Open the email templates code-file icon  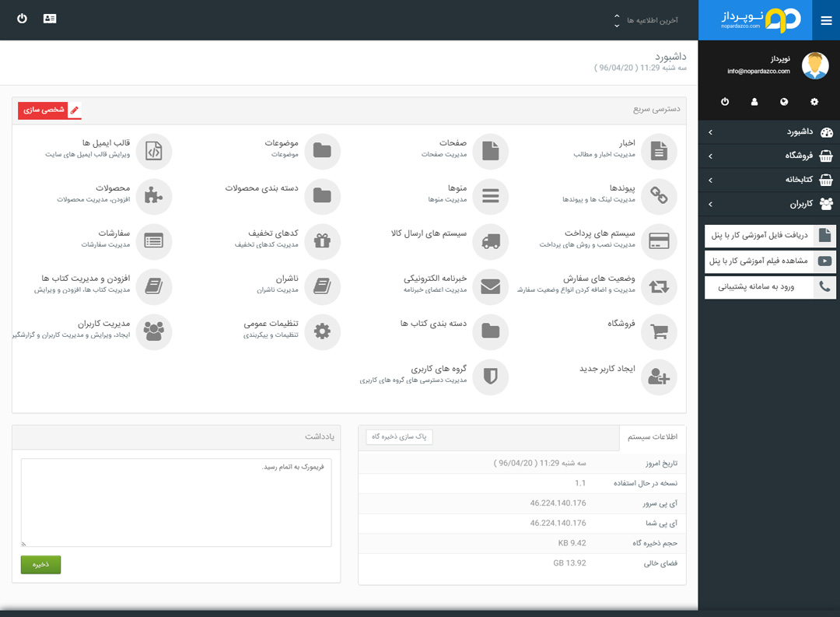(154, 151)
